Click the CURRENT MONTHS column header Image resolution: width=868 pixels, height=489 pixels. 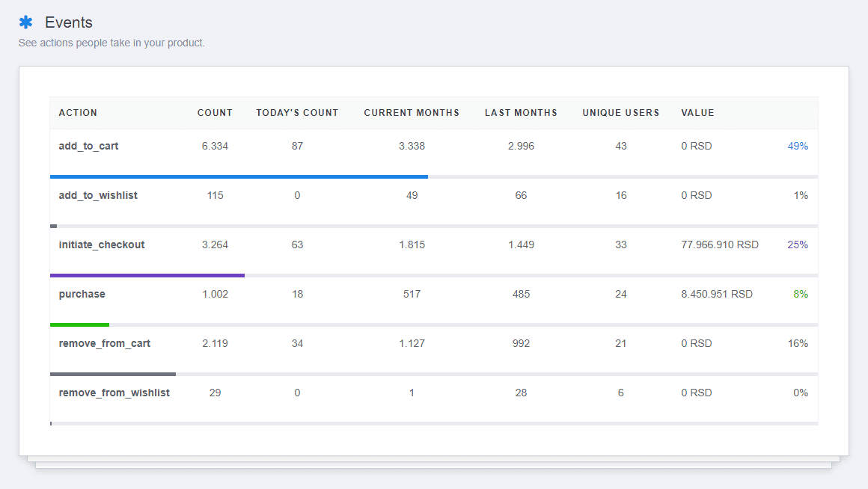[x=412, y=113]
